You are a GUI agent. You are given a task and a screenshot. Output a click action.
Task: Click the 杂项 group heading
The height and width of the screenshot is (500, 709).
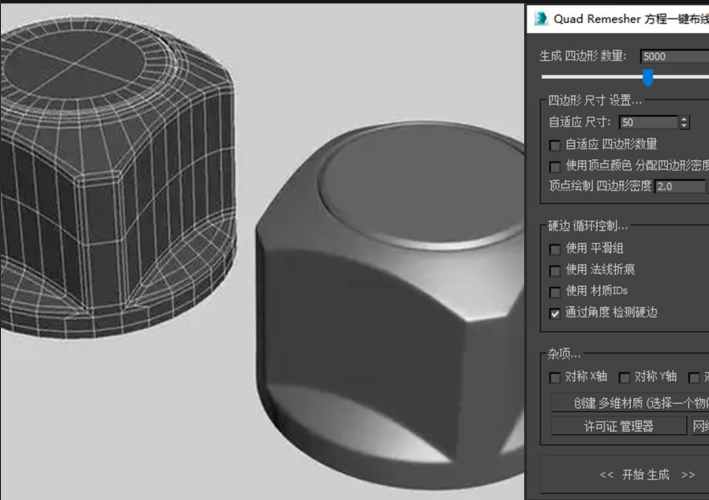(x=564, y=354)
